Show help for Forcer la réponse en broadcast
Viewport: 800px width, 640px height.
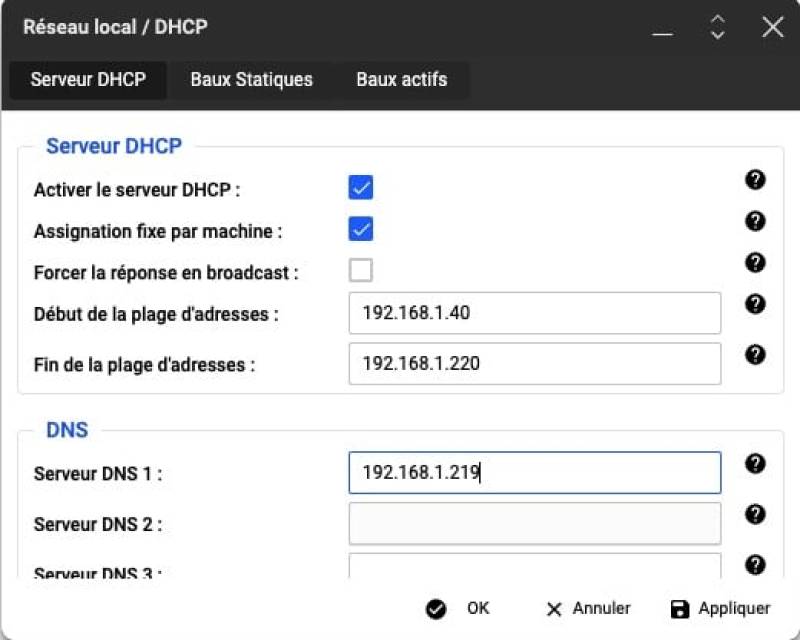pos(756,263)
